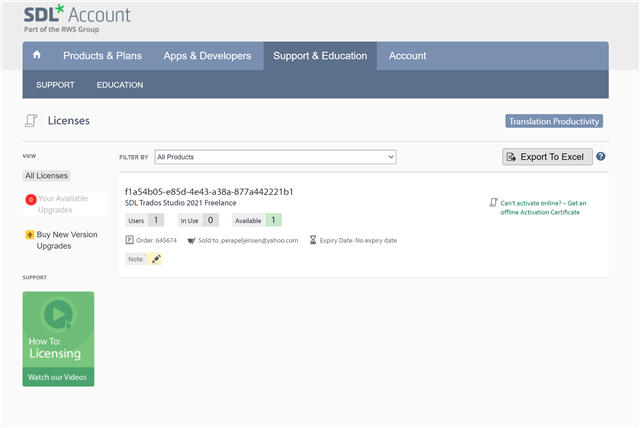Open Your Available Upgrades link

pyautogui.click(x=63, y=204)
